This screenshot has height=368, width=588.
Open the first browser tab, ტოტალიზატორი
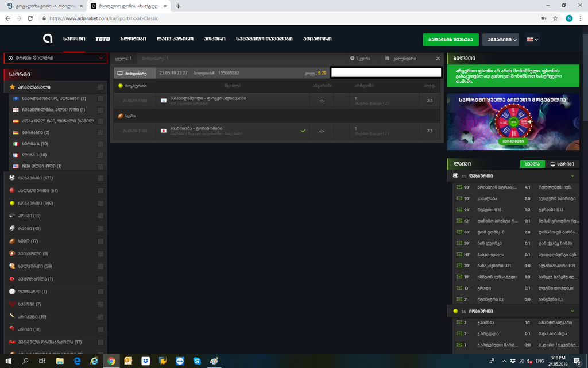44,6
